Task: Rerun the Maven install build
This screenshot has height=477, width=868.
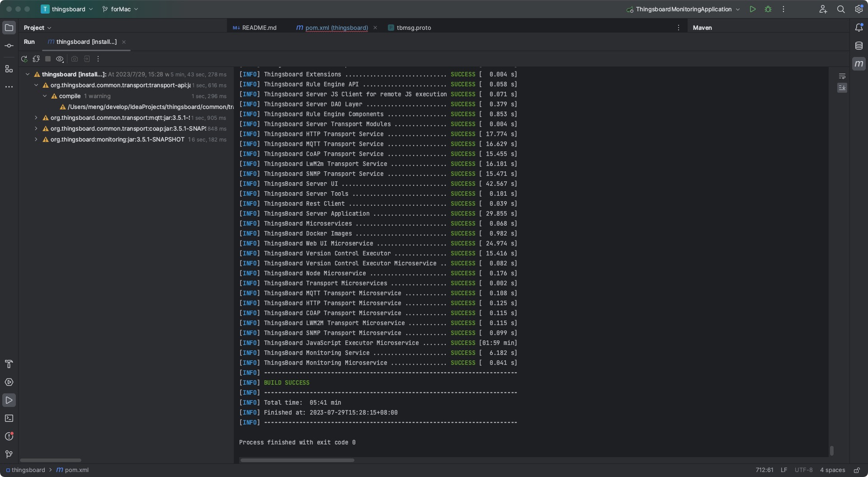Action: coord(24,59)
